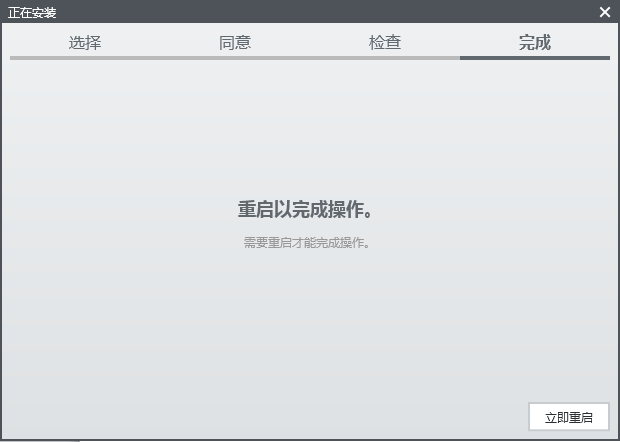Image resolution: width=620 pixels, height=442 pixels.
Task: Click blank panel area left of 立即重启
Action: [x=300, y=417]
